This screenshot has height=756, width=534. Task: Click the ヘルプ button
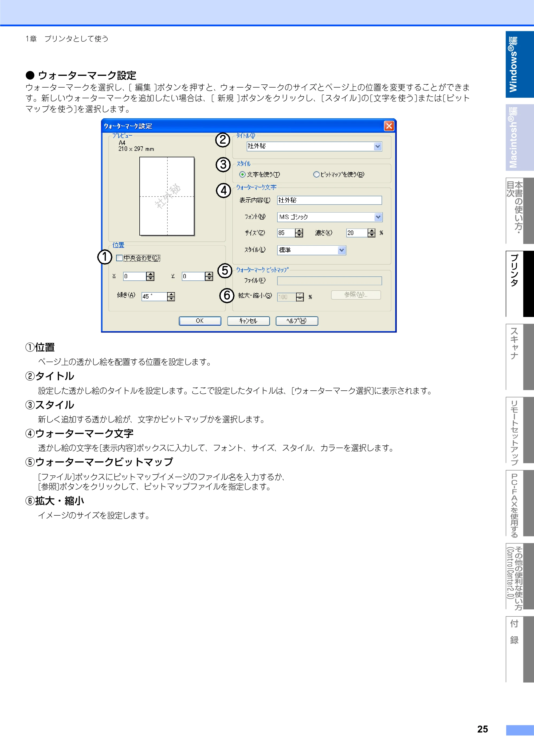[297, 321]
